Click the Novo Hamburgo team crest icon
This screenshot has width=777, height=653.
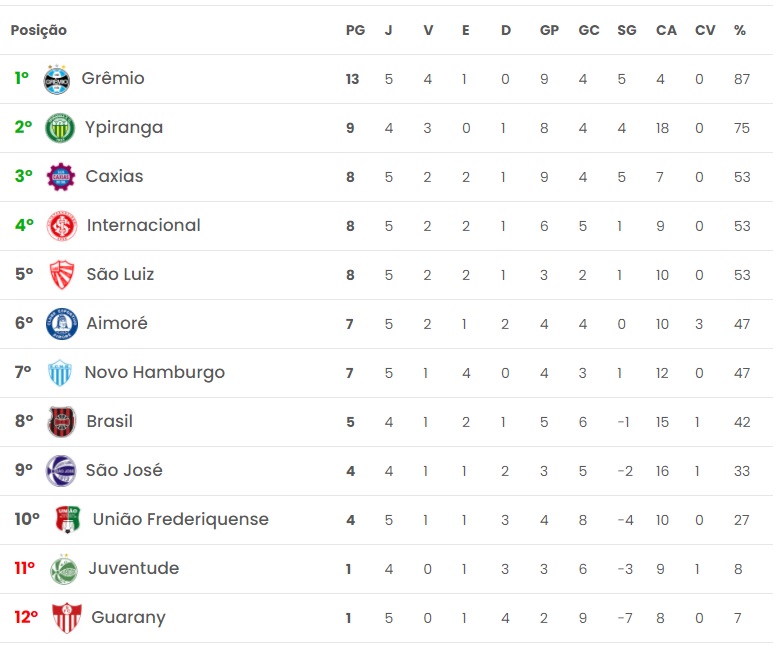[x=60, y=373]
